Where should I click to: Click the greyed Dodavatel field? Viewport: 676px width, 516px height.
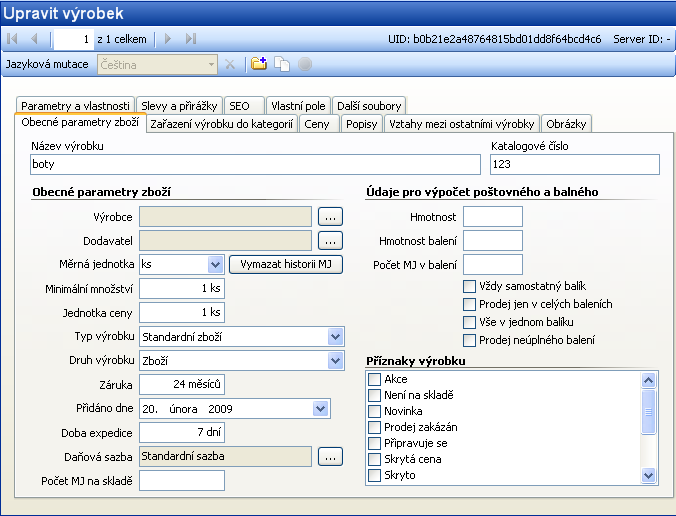[225, 241]
